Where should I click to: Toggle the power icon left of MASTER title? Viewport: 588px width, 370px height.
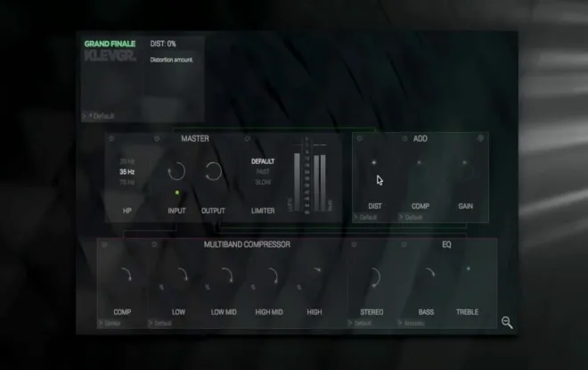click(157, 138)
